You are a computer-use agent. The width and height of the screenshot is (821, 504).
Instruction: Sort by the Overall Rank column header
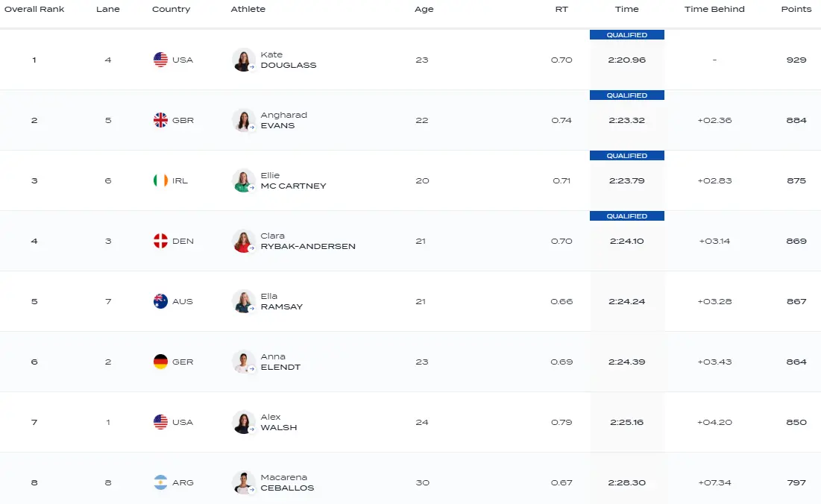[34, 9]
